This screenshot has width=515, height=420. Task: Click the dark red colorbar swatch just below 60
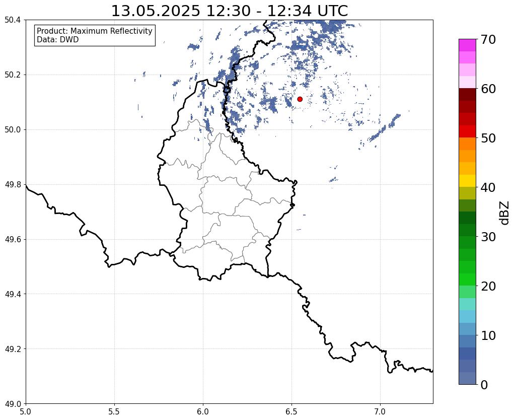point(467,94)
